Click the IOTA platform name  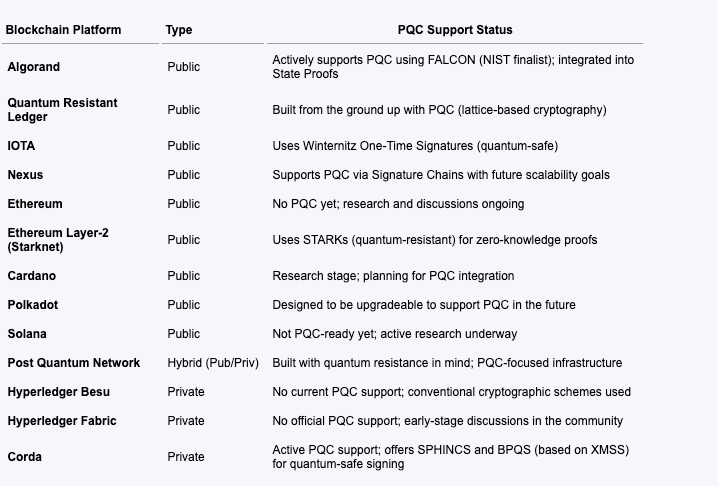(x=21, y=146)
